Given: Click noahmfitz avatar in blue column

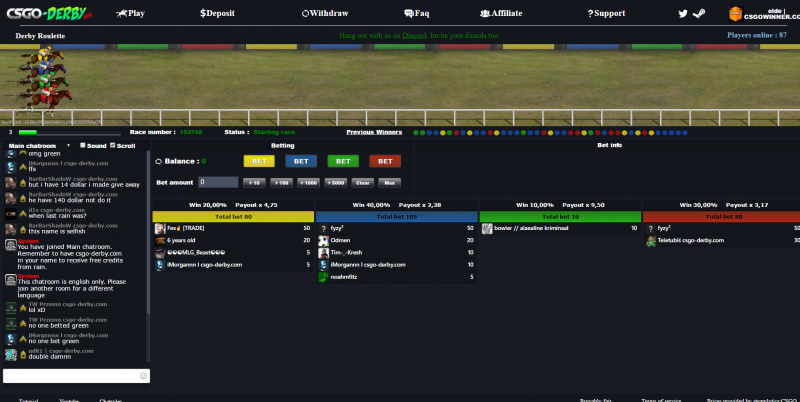Looking at the screenshot, I should tap(323, 277).
